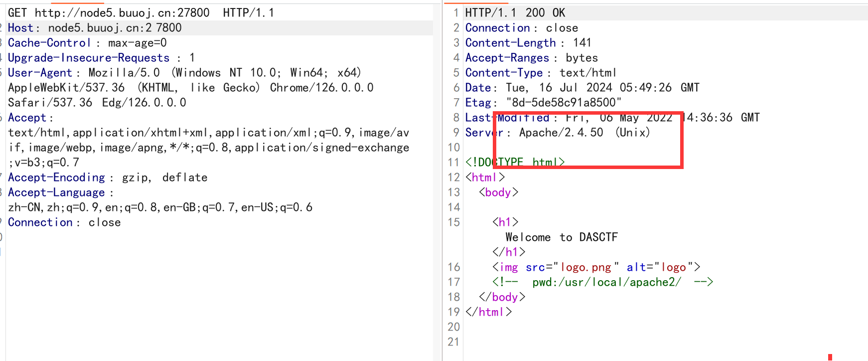Click the image/webp,image/apng accept value line
This screenshot has width=868, height=361.
coord(209,148)
